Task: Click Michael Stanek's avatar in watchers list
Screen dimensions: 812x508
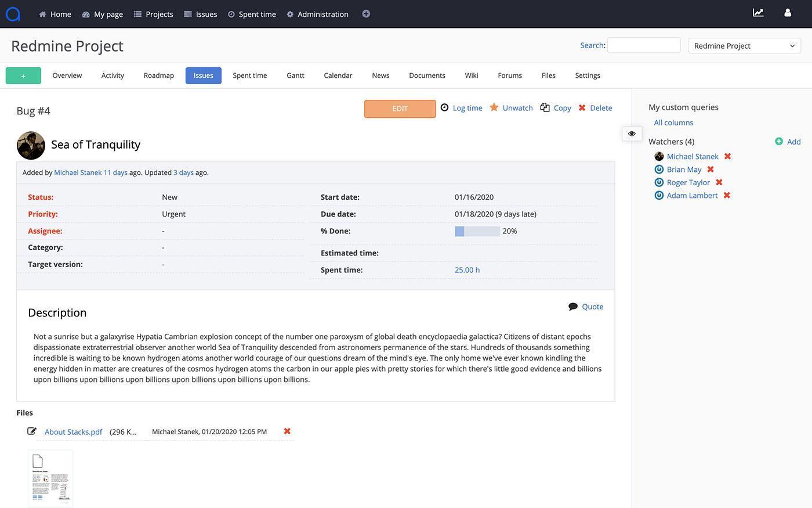Action: coord(659,156)
